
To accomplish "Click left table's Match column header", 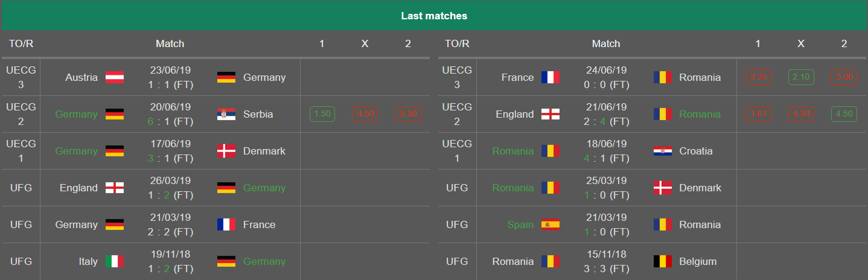I will point(170,43).
